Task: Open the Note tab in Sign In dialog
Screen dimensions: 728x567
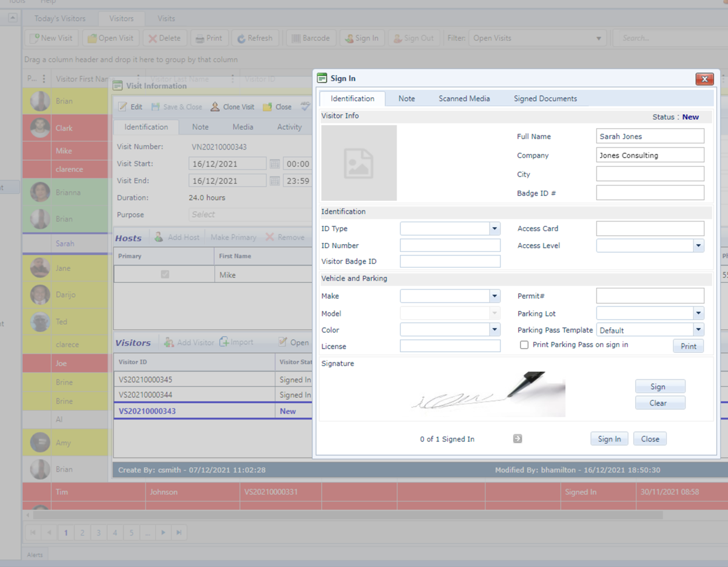Action: point(406,98)
